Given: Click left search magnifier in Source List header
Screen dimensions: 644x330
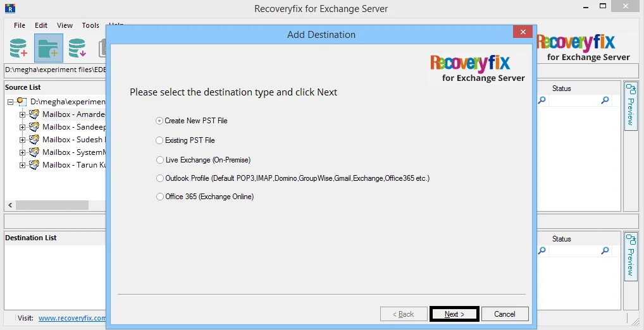Looking at the screenshot, I should point(542,100).
